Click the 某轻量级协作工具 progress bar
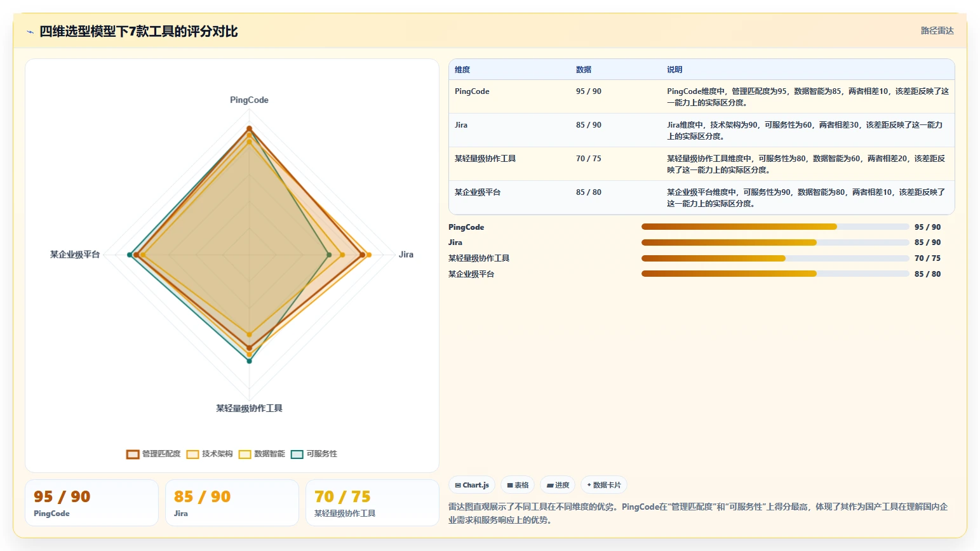 point(775,258)
